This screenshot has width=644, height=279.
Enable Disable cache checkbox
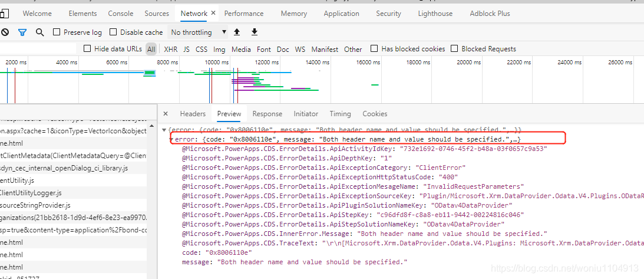113,32
